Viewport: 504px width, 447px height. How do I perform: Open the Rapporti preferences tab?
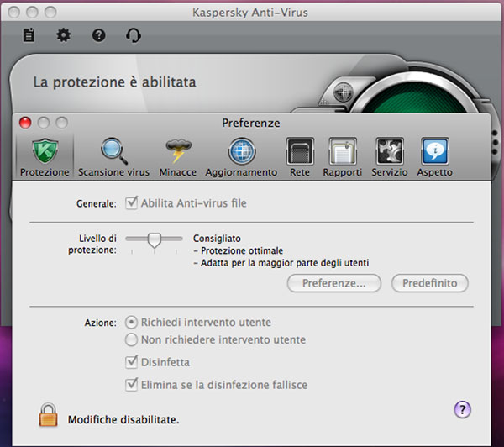343,158
